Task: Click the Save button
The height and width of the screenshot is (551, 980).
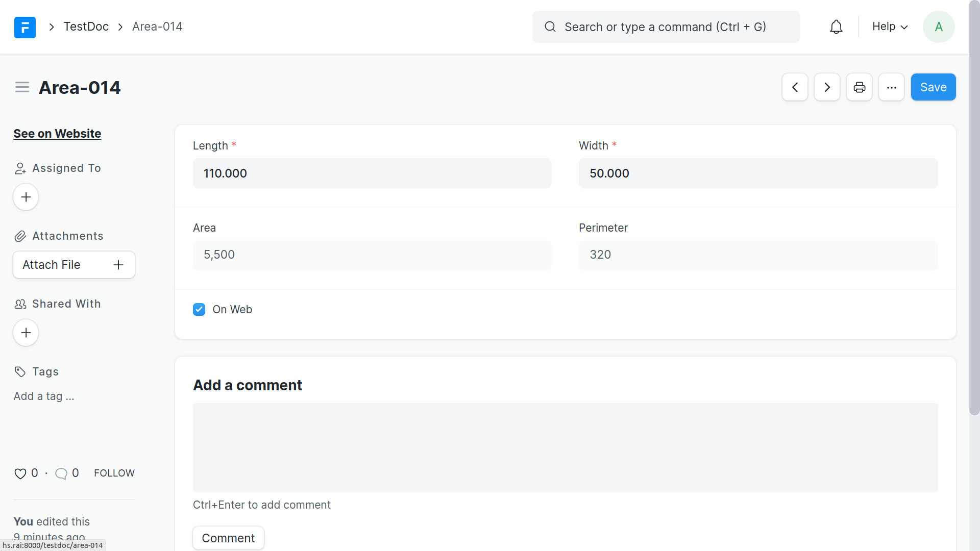Action: click(x=933, y=87)
